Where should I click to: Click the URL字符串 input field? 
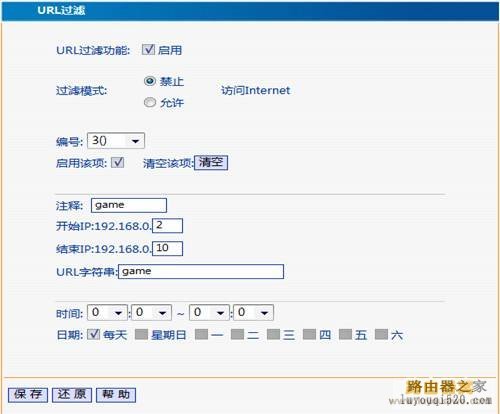[x=201, y=271]
